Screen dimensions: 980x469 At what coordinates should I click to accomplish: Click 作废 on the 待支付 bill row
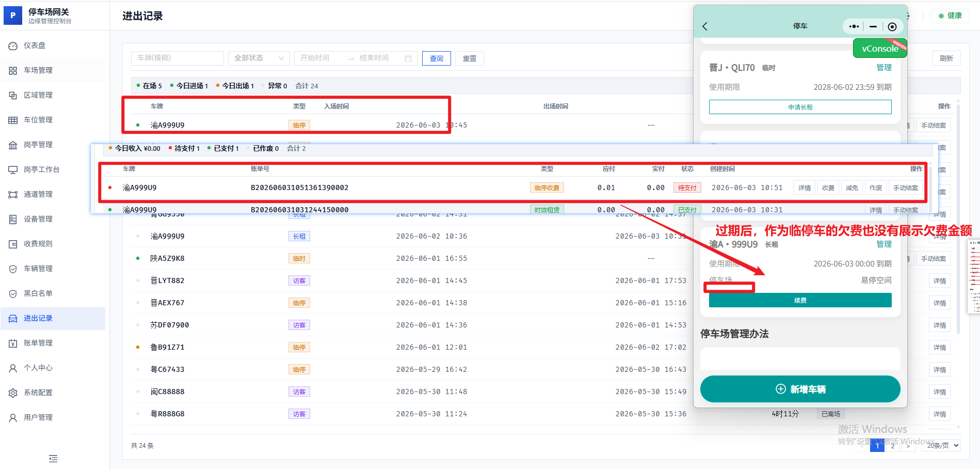click(x=876, y=187)
